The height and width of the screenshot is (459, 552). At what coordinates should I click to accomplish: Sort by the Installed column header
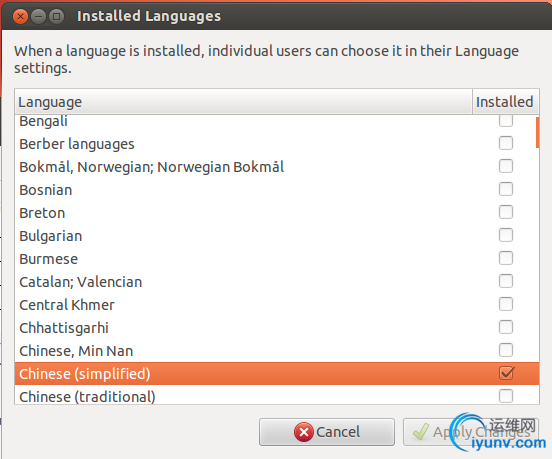tap(506, 102)
